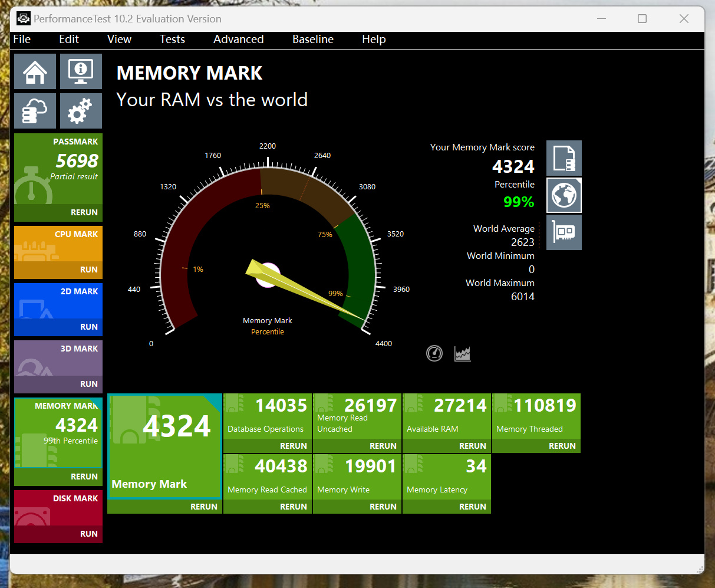Open the File menu
Image resolution: width=715 pixels, height=588 pixels.
(22, 40)
